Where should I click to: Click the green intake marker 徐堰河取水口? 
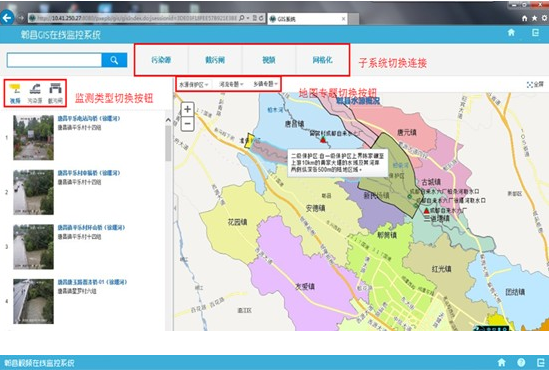[416, 205]
